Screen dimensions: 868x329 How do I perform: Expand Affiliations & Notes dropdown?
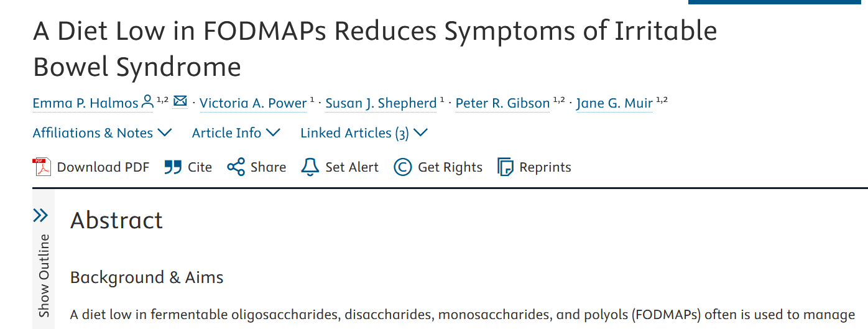click(x=102, y=133)
